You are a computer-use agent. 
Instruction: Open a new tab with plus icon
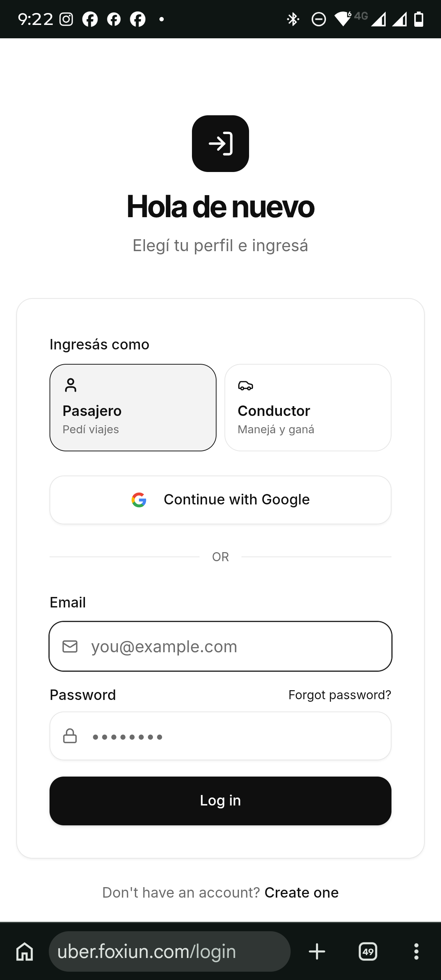(317, 951)
